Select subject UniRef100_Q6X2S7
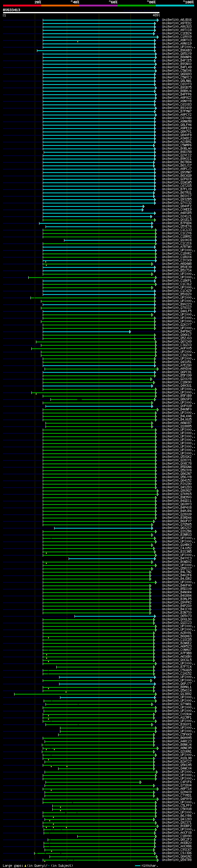The width and height of the screenshot is (197, 868). 176,528
